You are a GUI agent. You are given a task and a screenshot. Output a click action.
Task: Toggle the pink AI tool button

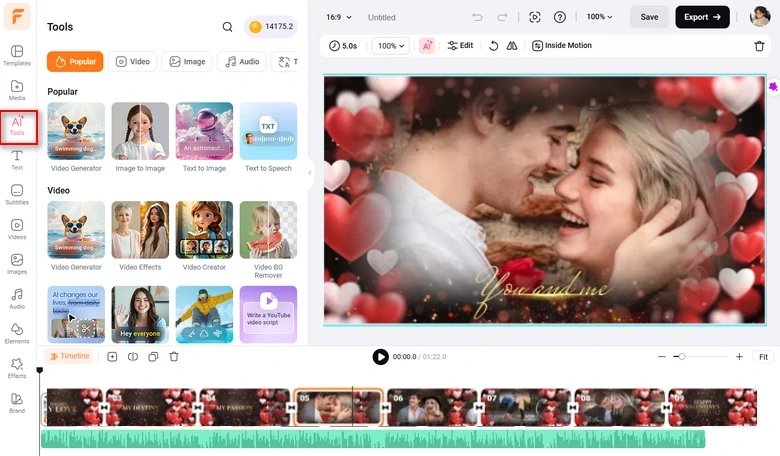tap(427, 46)
